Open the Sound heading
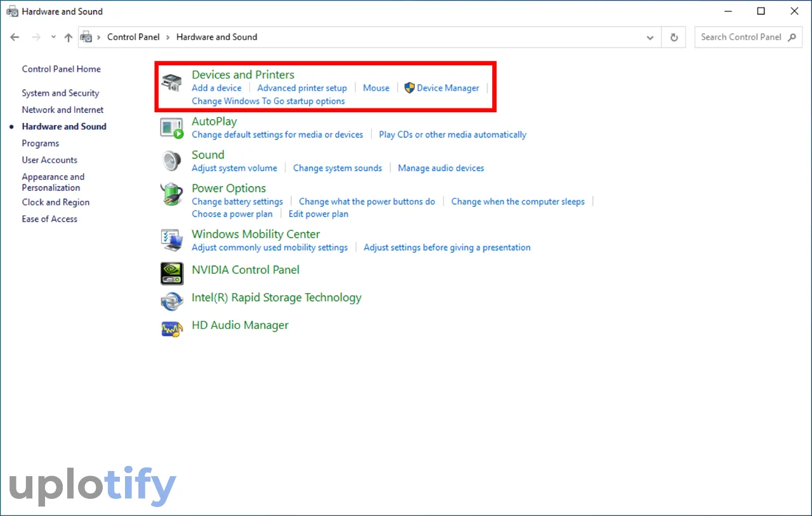Viewport: 812px width, 516px height. (208, 155)
